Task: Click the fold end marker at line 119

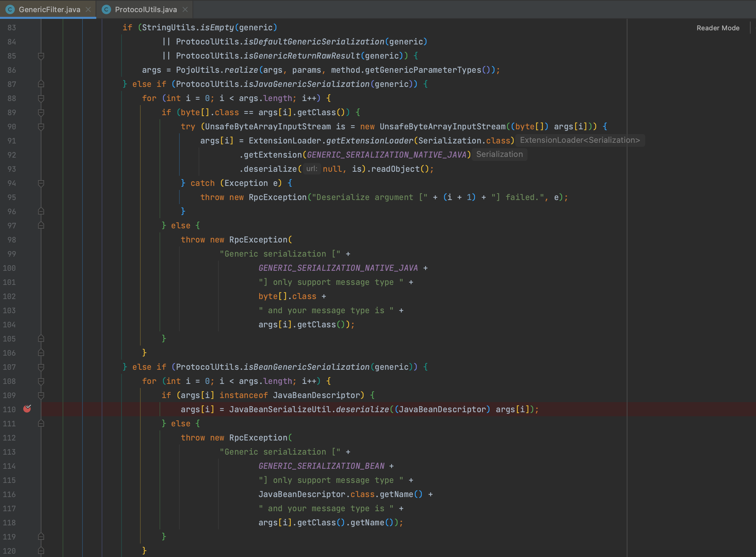Action: tap(41, 536)
